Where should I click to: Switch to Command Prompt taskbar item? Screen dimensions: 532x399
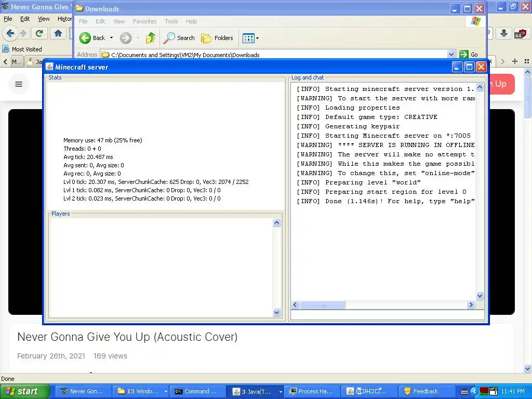[197, 391]
